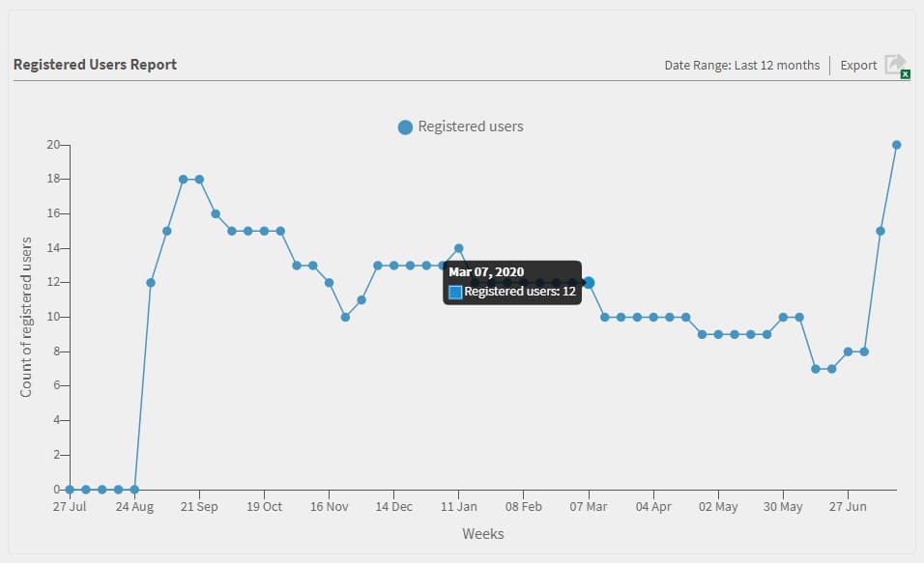Click the 14-user data point above 11 Jan
The image size is (924, 563).
[458, 247]
